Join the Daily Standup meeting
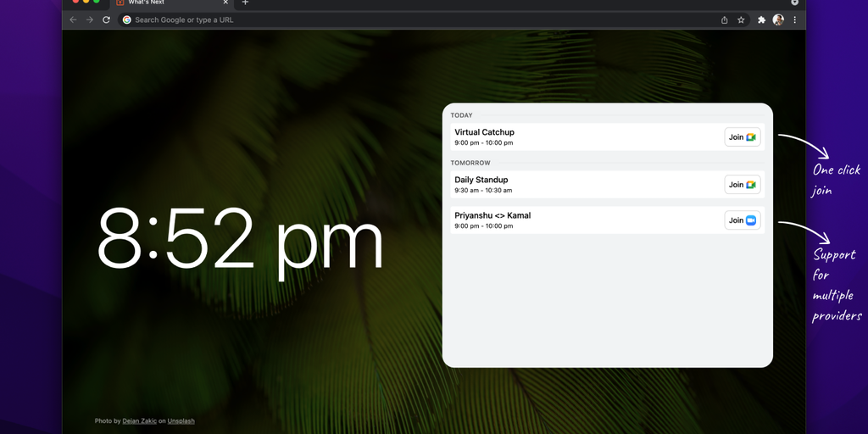The width and height of the screenshot is (868, 434). 742,185
